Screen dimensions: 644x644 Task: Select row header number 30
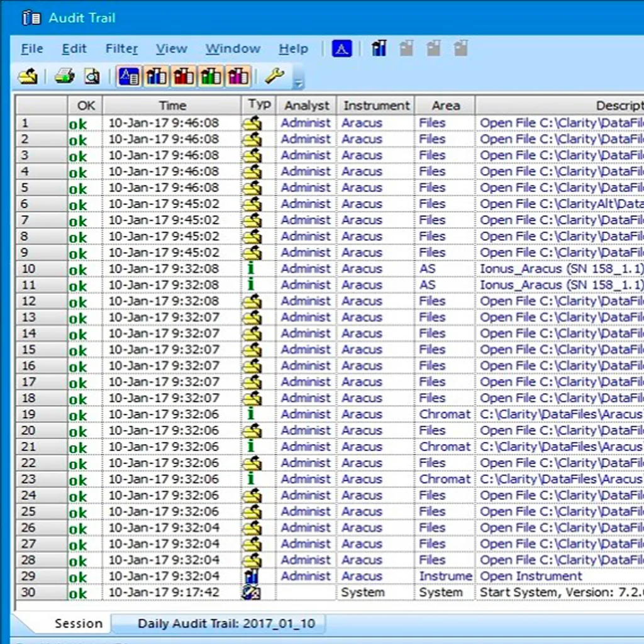(x=42, y=592)
